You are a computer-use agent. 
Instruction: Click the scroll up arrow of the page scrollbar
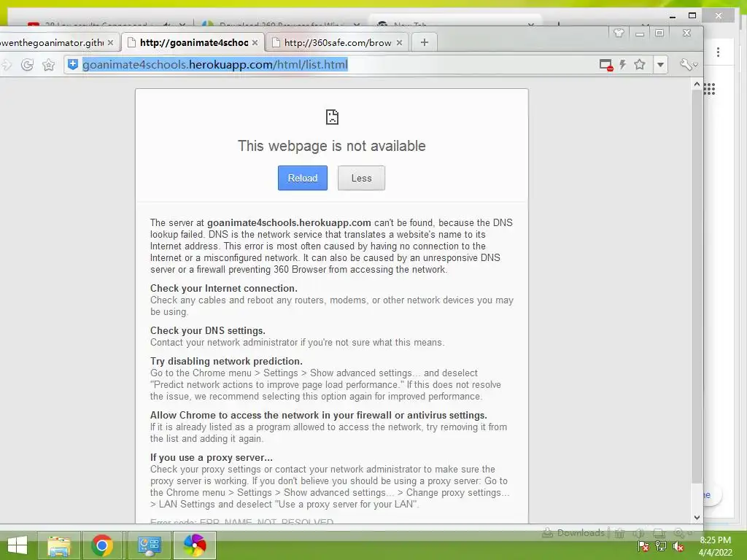click(x=697, y=85)
